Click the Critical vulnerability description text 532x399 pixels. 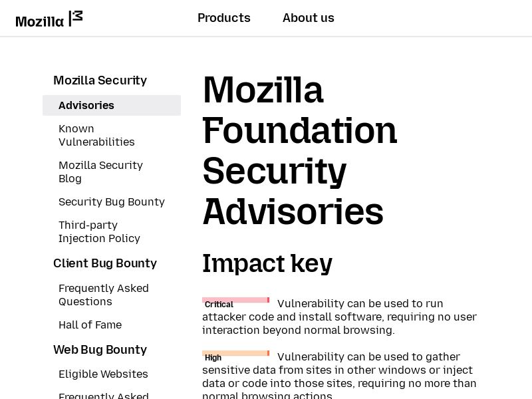339,317
